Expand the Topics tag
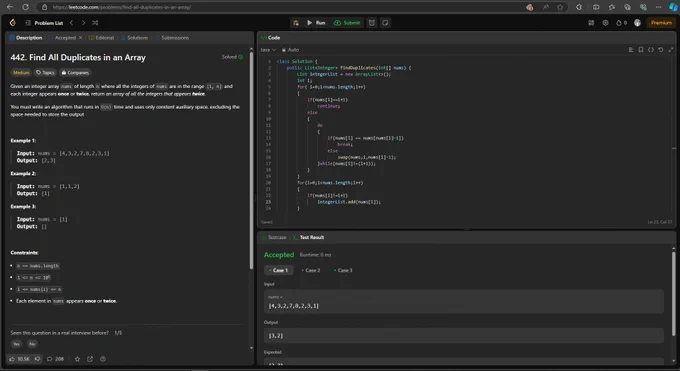 pyautogui.click(x=45, y=72)
